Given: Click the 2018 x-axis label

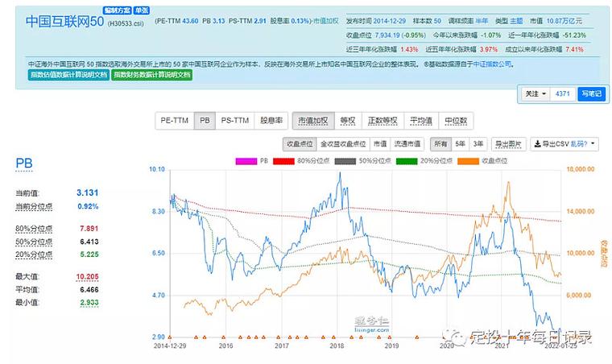Looking at the screenshot, I should [x=337, y=345].
